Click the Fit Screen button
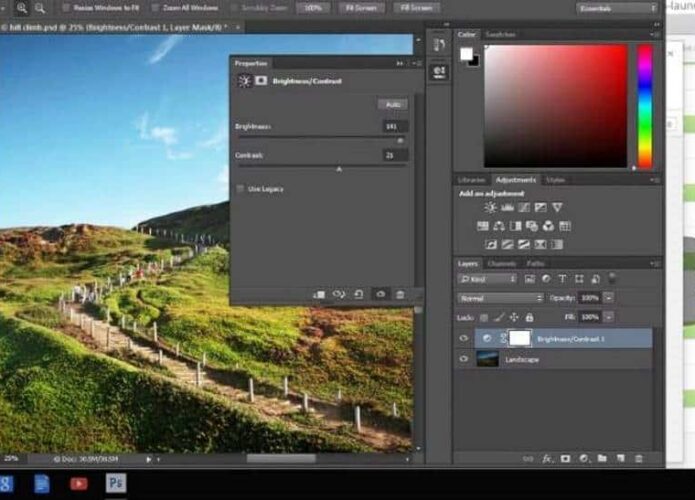Viewport: 695px width, 500px height. [361, 8]
